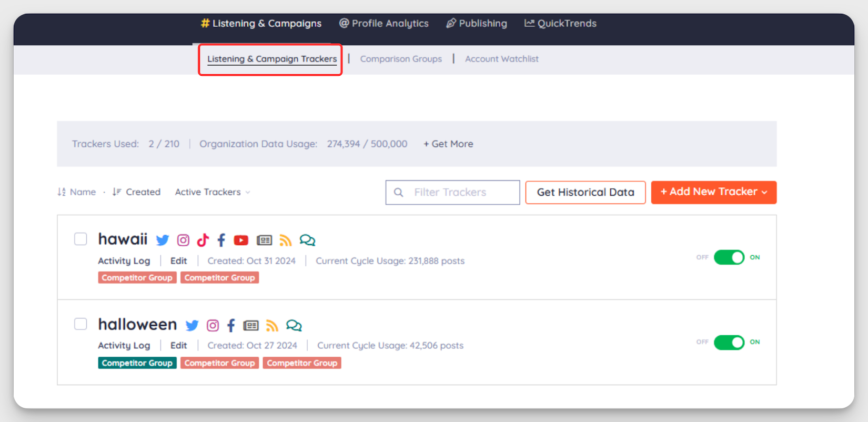Click the forums chat icon on halloween tracker
Image resolution: width=868 pixels, height=422 pixels.
point(294,326)
